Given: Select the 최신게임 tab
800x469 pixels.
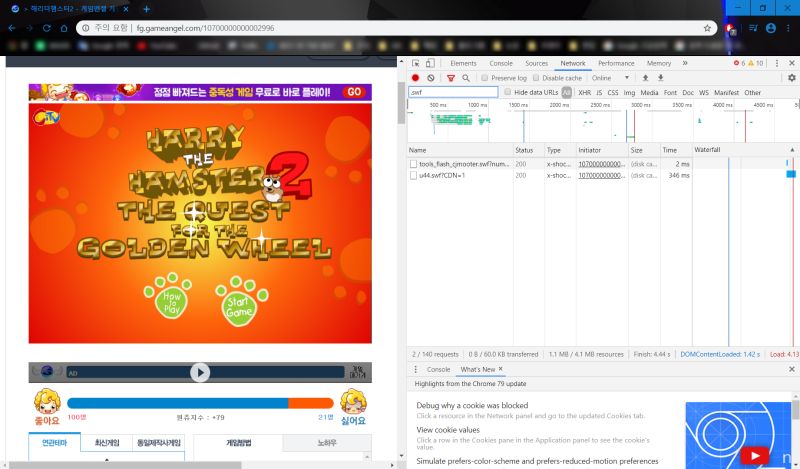Looking at the screenshot, I should pyautogui.click(x=107, y=442).
